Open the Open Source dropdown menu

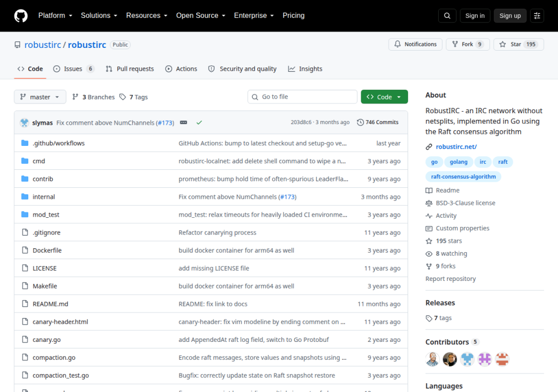(201, 16)
